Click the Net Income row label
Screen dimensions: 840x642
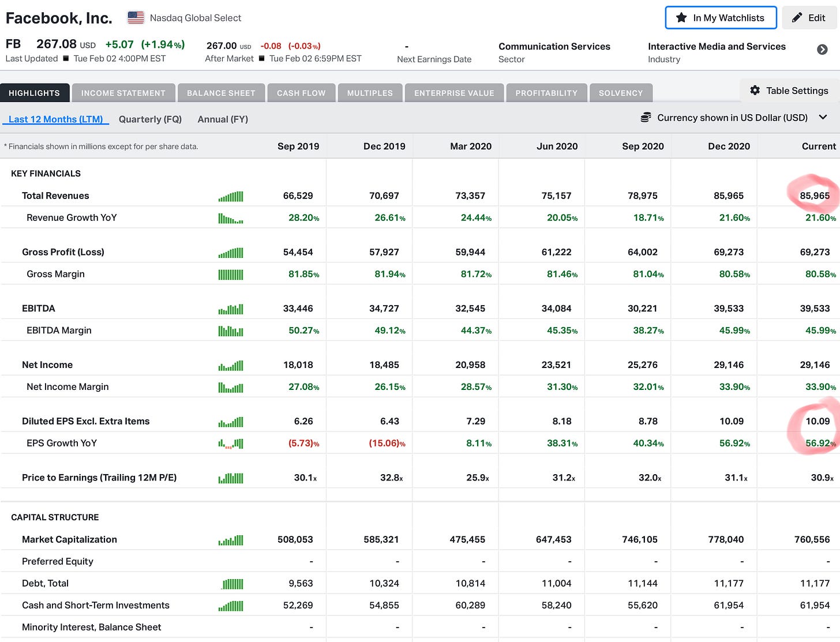(x=47, y=365)
